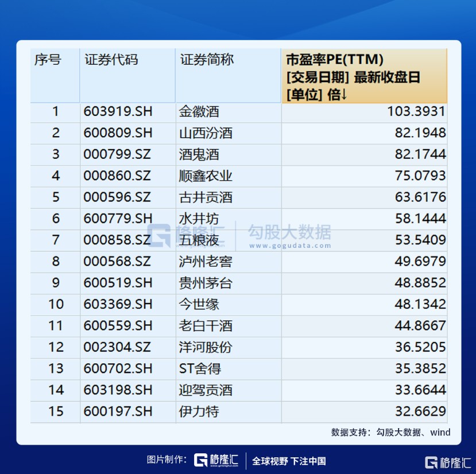Select stock name 山西汾酒

[x=206, y=133]
